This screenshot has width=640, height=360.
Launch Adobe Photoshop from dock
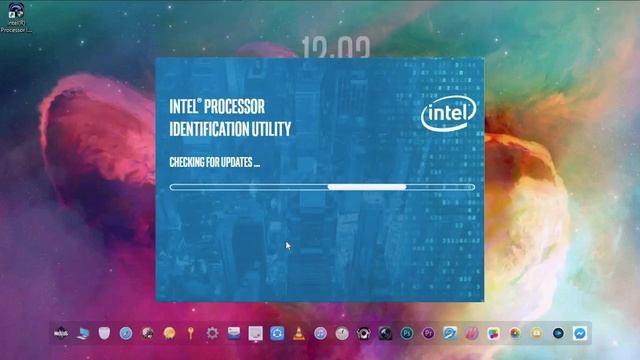(407, 333)
